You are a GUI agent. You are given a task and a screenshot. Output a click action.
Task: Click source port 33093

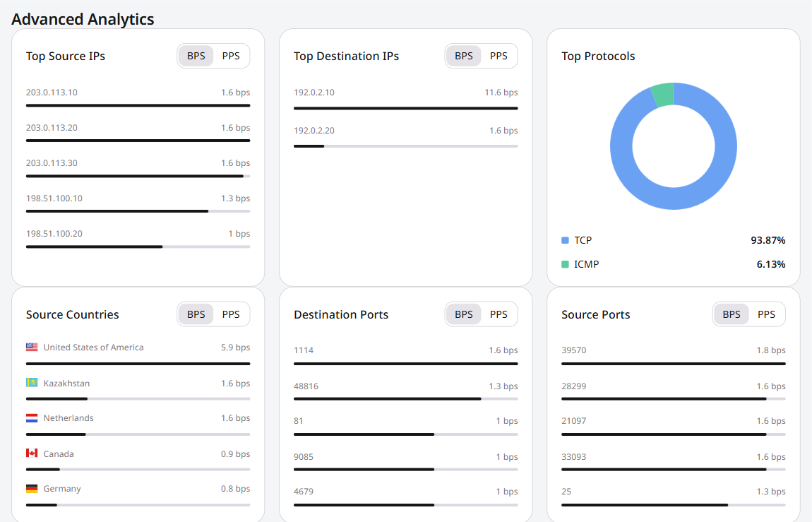tap(574, 457)
